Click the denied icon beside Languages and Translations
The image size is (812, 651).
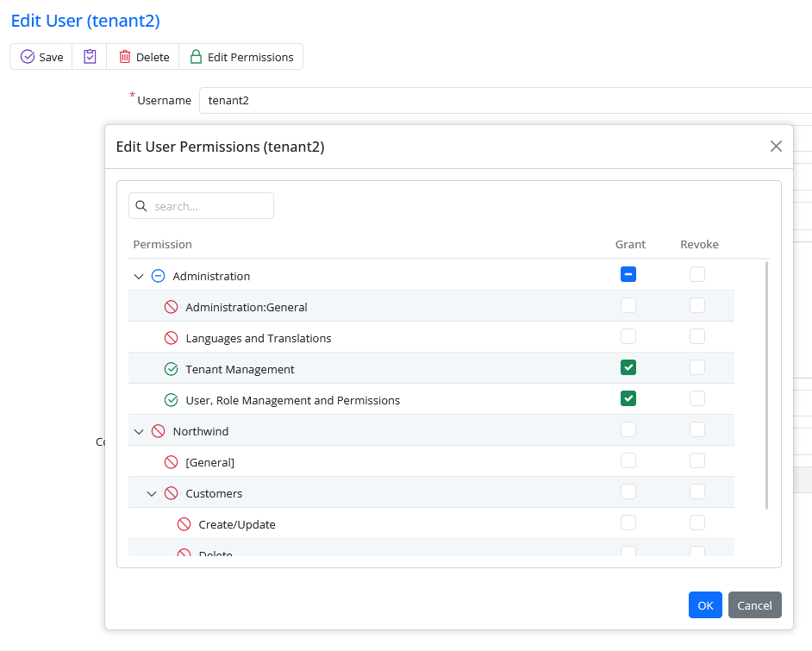(171, 338)
